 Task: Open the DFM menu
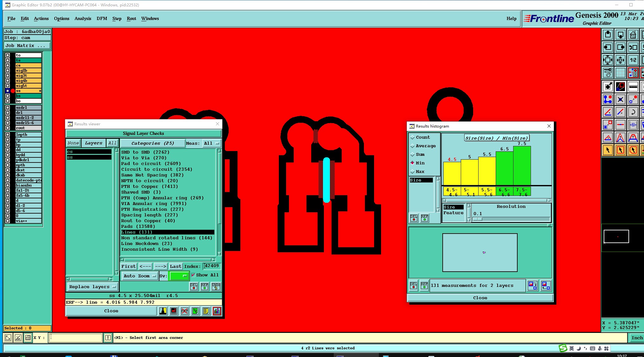coord(102,19)
